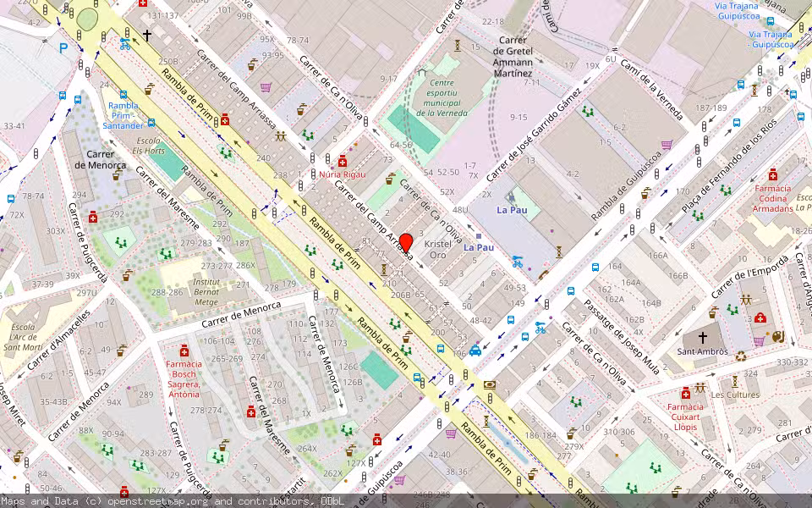Image resolution: width=812 pixels, height=508 pixels.
Task: Click the "Sant Ambròs" church label
Action: [703, 351]
